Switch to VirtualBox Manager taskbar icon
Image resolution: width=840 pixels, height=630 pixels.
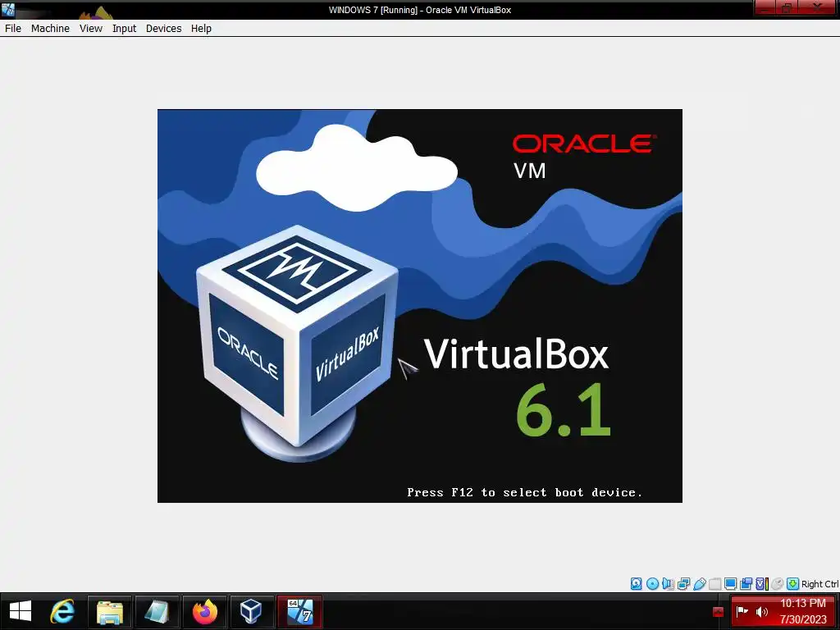(252, 611)
